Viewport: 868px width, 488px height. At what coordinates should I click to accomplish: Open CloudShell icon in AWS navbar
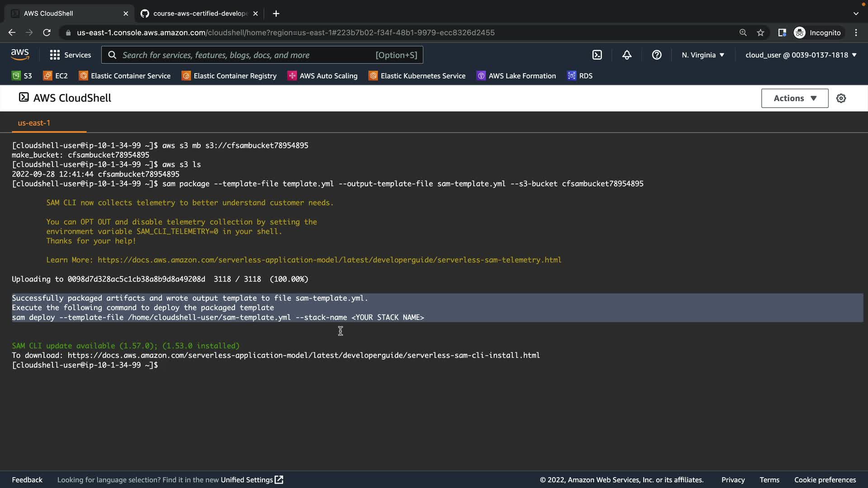coord(597,55)
